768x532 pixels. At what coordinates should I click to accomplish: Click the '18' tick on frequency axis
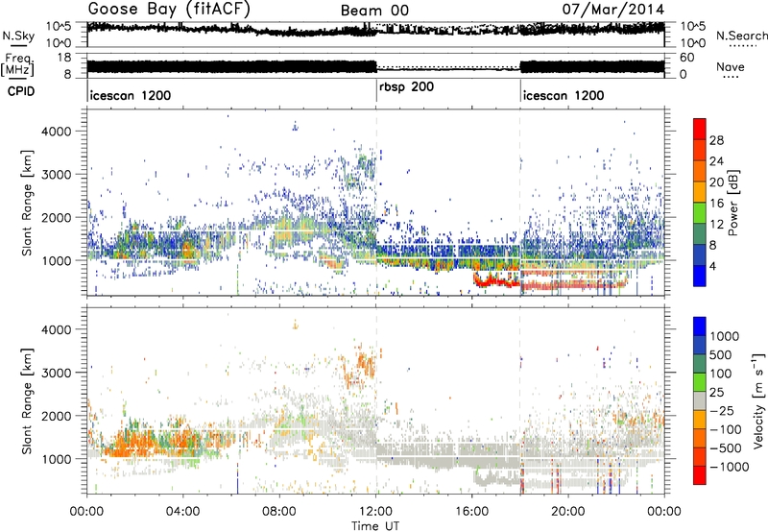coord(65,58)
